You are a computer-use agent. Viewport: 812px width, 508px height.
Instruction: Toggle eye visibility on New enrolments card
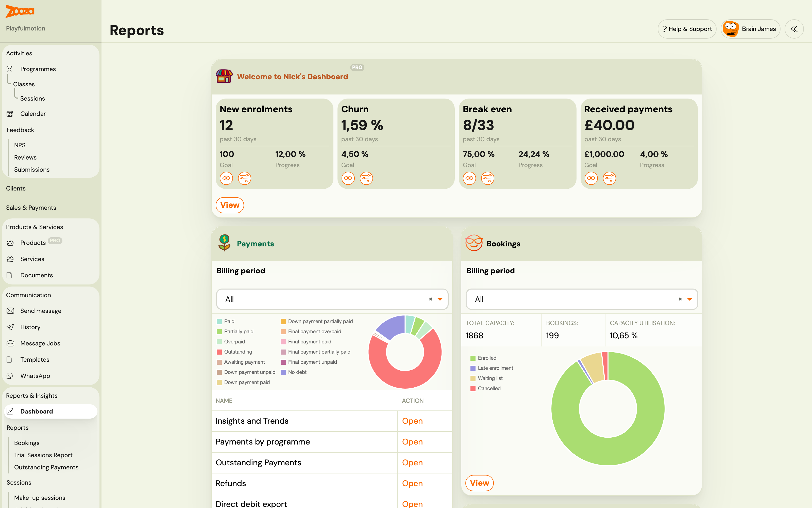(x=226, y=178)
